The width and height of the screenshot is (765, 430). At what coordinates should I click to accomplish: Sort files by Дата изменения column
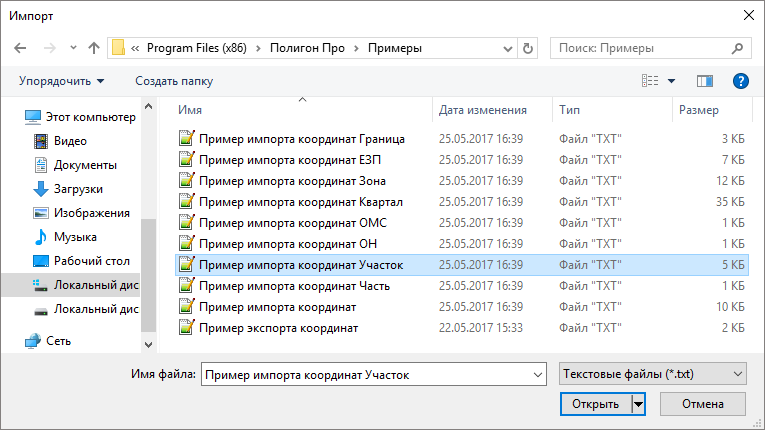coord(482,109)
